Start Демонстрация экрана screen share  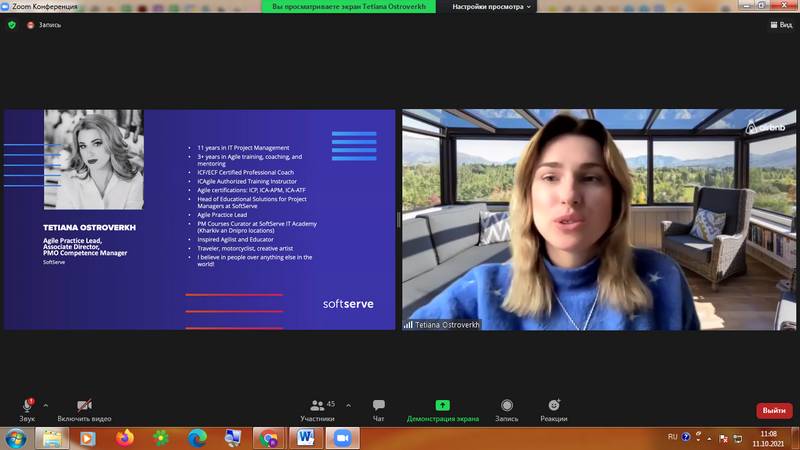(442, 410)
